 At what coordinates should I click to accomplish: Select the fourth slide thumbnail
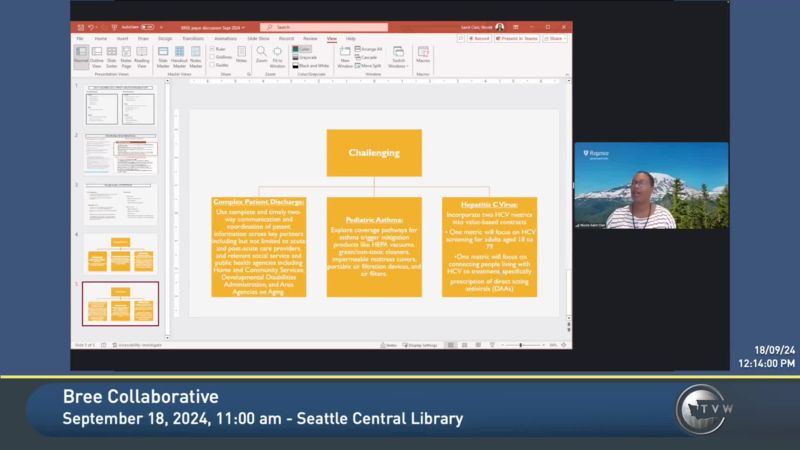pos(120,254)
